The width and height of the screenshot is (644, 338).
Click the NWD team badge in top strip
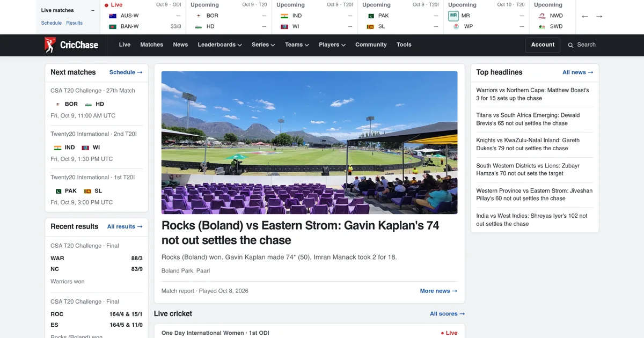coord(542,16)
